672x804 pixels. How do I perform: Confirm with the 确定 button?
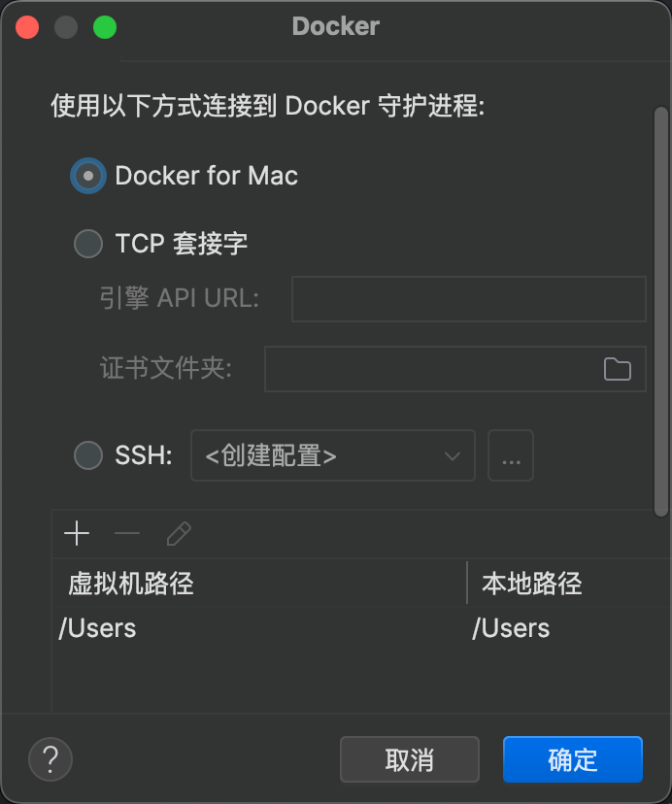[573, 759]
